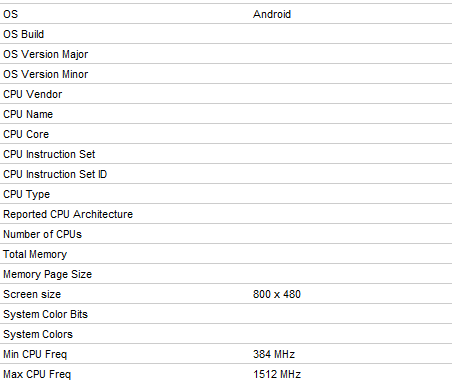Click the System Colors label
The height and width of the screenshot is (382, 452).
click(38, 334)
